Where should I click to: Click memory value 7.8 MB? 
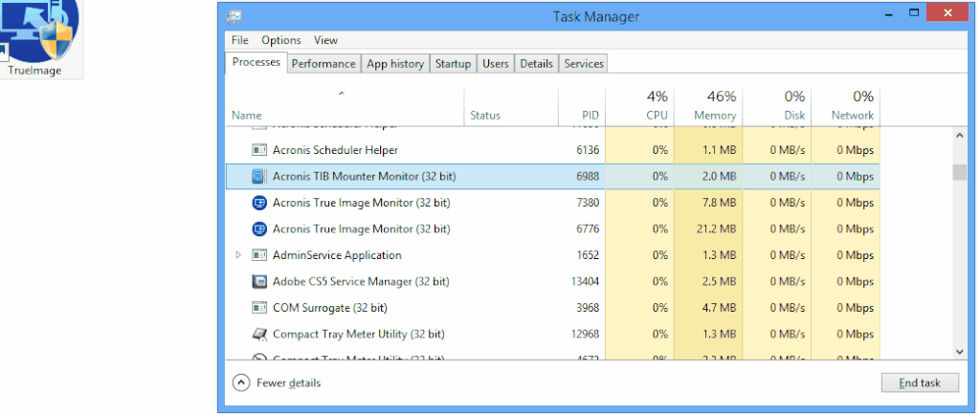click(x=719, y=203)
